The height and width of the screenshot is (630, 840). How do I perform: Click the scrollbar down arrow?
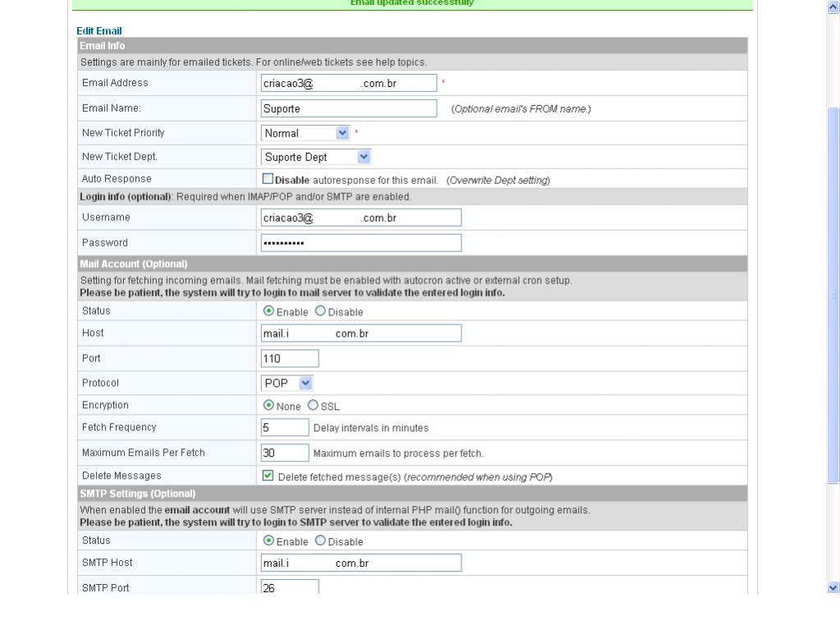click(x=833, y=587)
